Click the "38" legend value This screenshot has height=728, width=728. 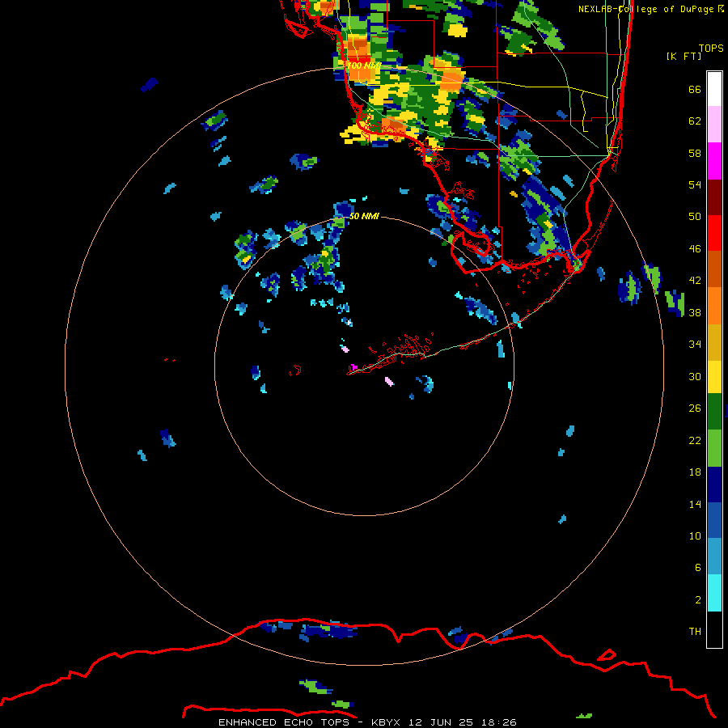(x=695, y=313)
